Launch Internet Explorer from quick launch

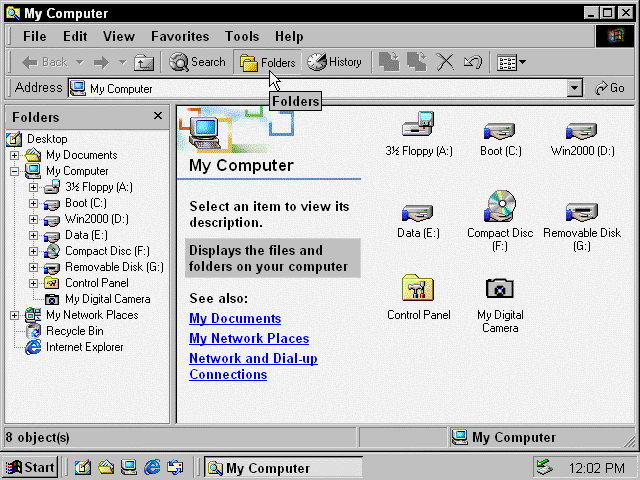coord(152,467)
